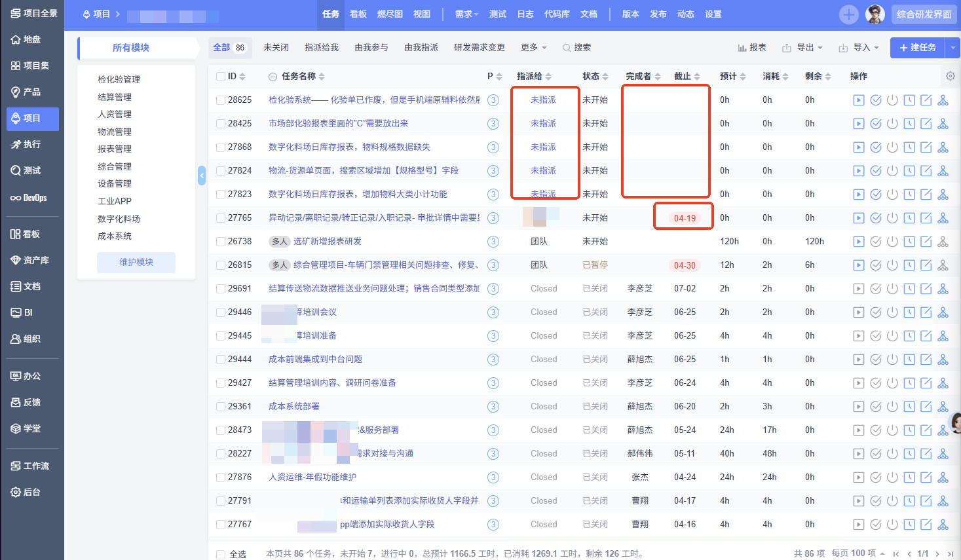Open the 报表 report link
The height and width of the screenshot is (560, 961).
[752, 48]
